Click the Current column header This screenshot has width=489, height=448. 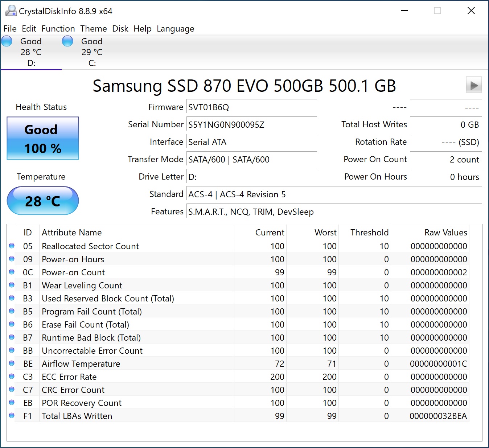(x=270, y=233)
